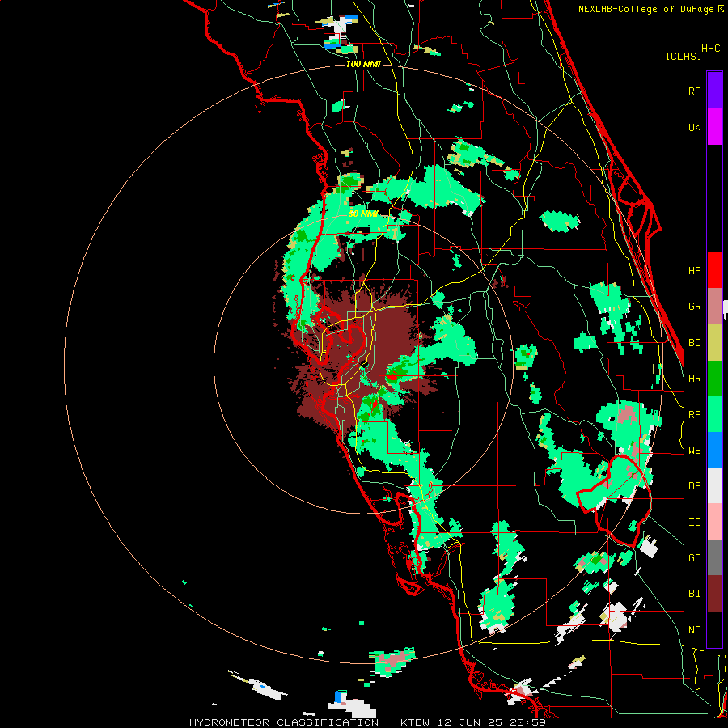Click the red HA legend color swatch
The image size is (728, 728).
pos(714,270)
